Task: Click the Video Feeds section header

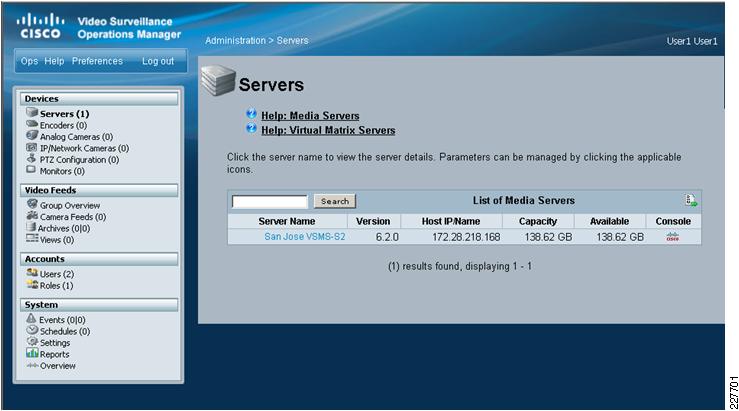Action: point(99,190)
